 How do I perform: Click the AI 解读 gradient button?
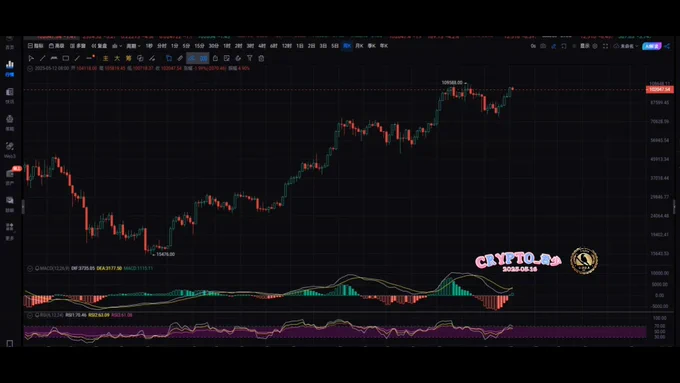point(652,46)
